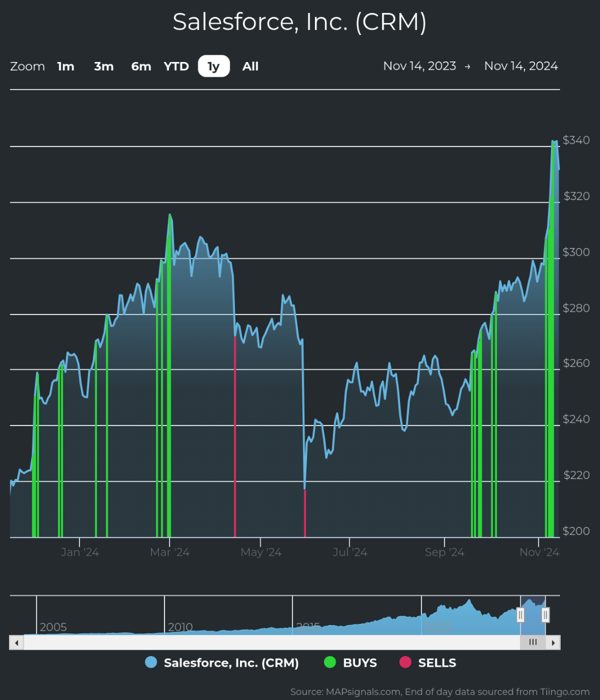Switch zoom to YTD
Image resolution: width=600 pixels, height=700 pixels.
coord(176,67)
